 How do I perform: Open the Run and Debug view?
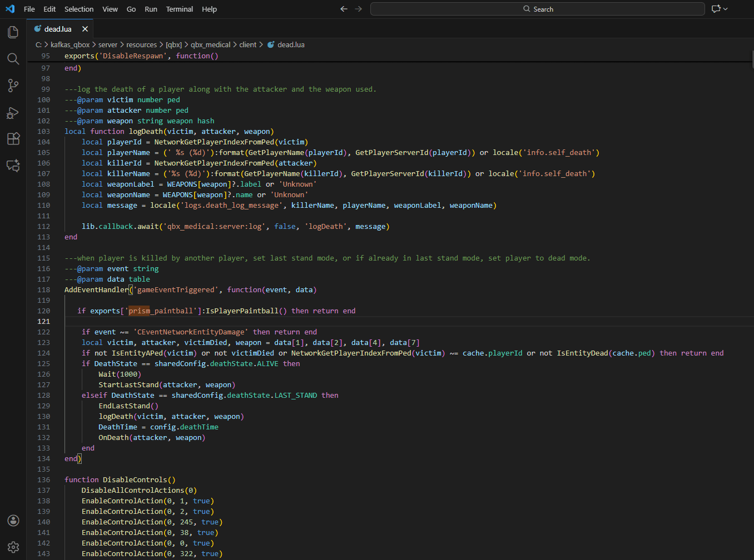pos(13,113)
